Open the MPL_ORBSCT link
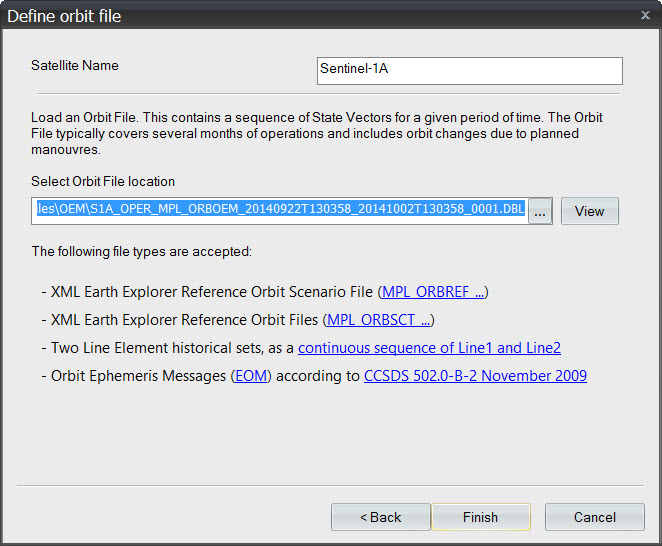Image resolution: width=662 pixels, height=546 pixels. tap(379, 320)
